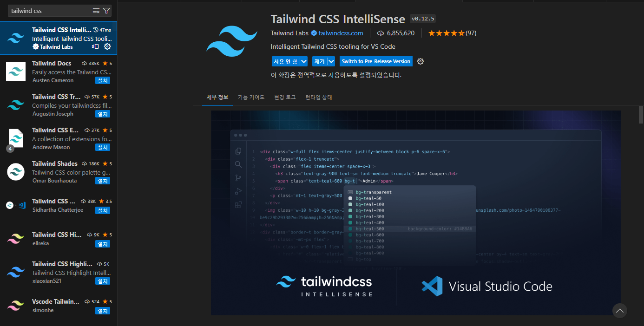Click the ellreka extension's pink-yellow icon
Screen dimensions: 644x326
[x=16, y=239]
